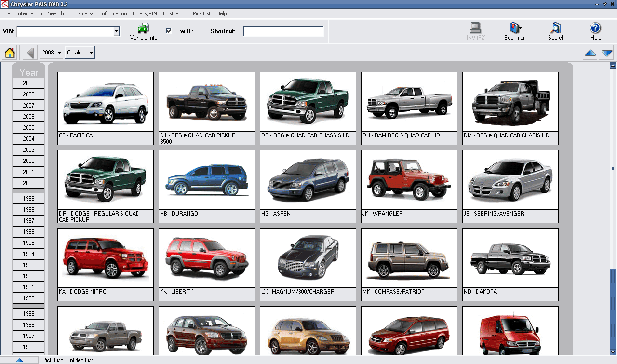The height and width of the screenshot is (364, 617).
Task: Open the Pick List menu
Action: click(x=201, y=13)
